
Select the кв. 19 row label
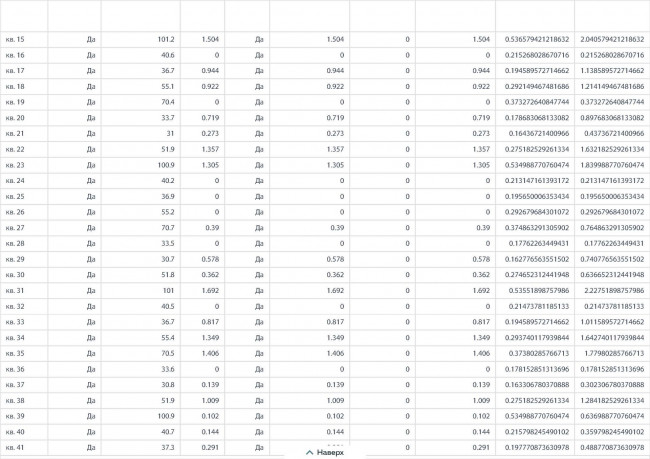(x=15, y=102)
